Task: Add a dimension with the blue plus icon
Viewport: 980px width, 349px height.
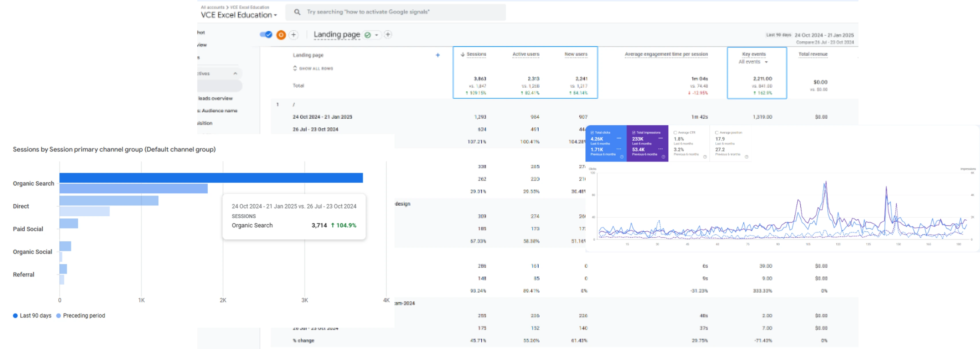Action: tap(437, 55)
